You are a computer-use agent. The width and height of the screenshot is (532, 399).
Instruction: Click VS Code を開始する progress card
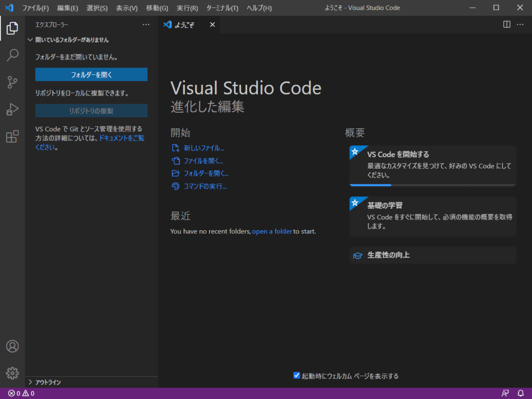tap(433, 165)
